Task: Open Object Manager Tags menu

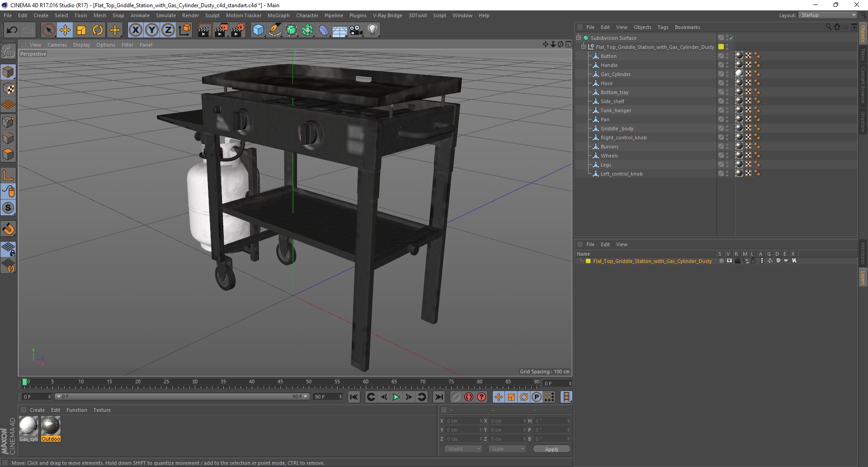Action: (663, 27)
